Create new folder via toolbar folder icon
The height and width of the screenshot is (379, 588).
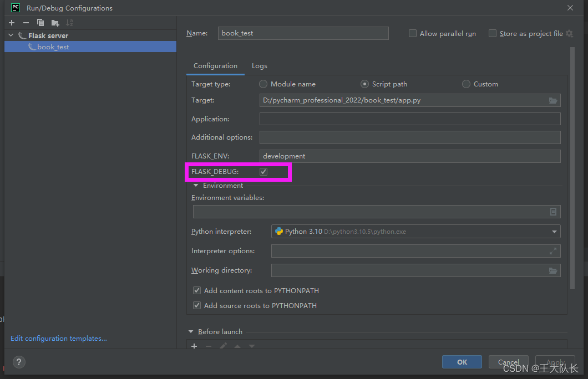click(x=55, y=23)
